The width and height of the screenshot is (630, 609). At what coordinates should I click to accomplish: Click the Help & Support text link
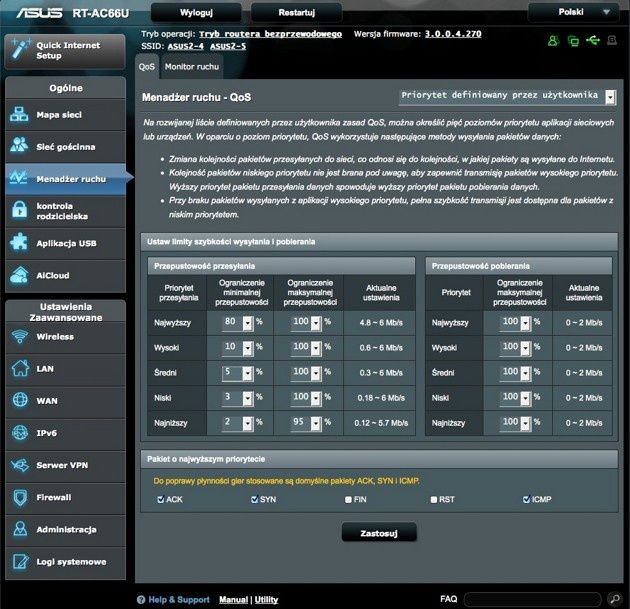click(179, 600)
